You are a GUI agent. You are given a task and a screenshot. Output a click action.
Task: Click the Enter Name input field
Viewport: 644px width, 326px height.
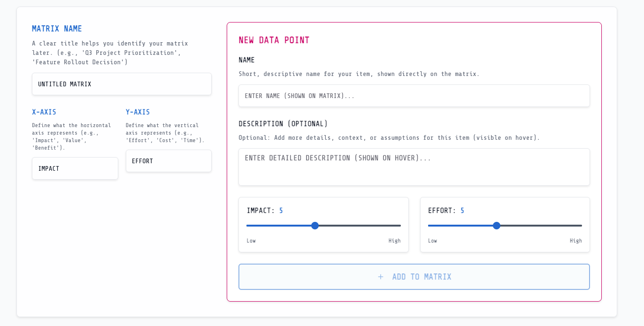click(x=414, y=96)
